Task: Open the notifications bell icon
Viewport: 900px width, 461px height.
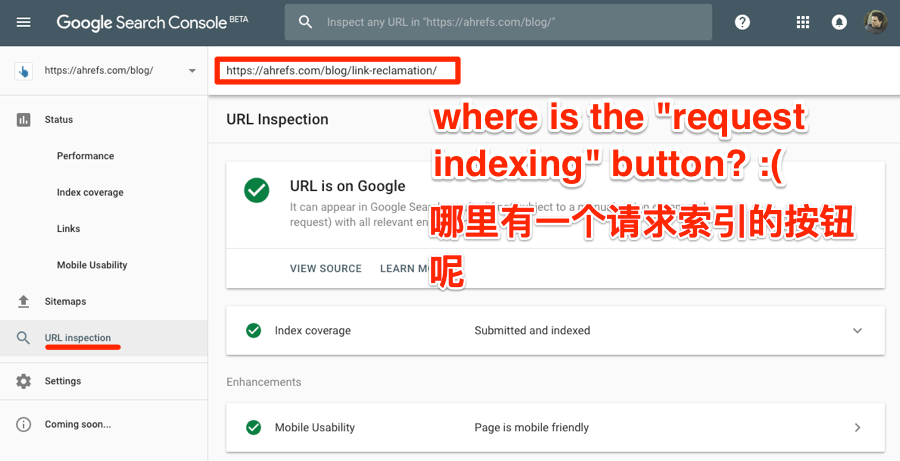Action: click(x=839, y=22)
